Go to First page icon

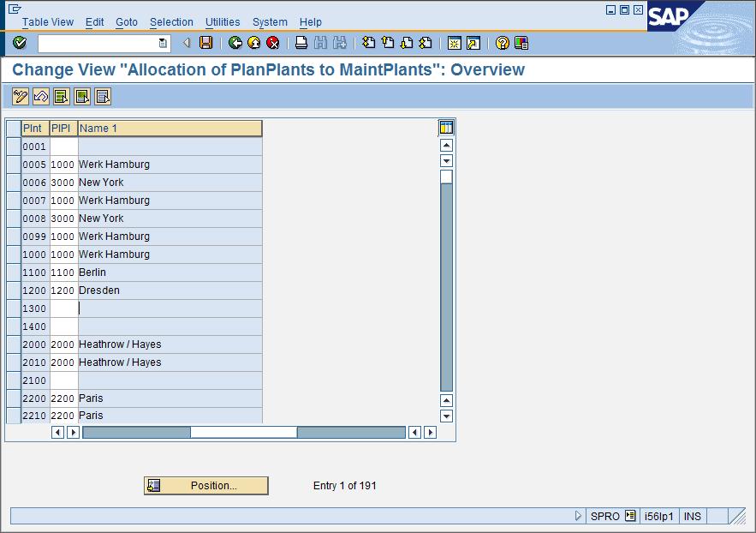coord(368,43)
